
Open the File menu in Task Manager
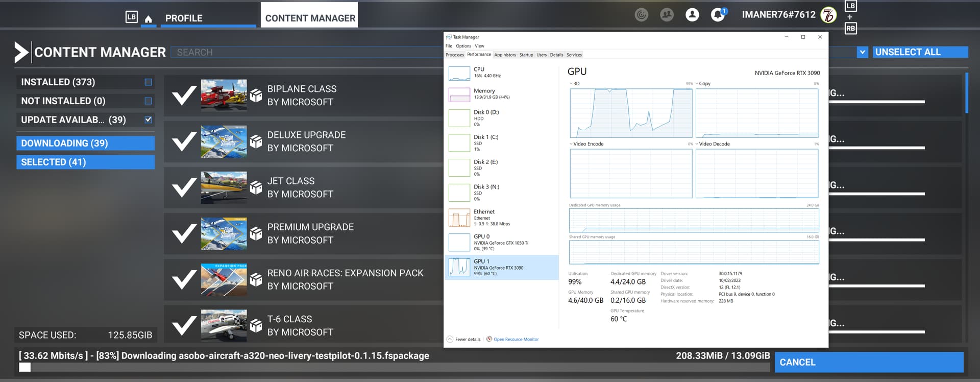point(449,46)
